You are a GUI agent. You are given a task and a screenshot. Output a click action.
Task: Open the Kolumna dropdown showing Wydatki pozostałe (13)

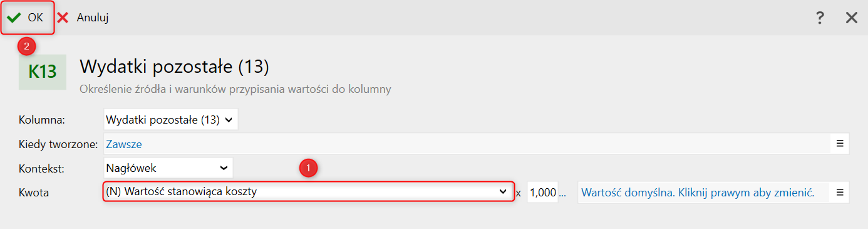coord(170,119)
